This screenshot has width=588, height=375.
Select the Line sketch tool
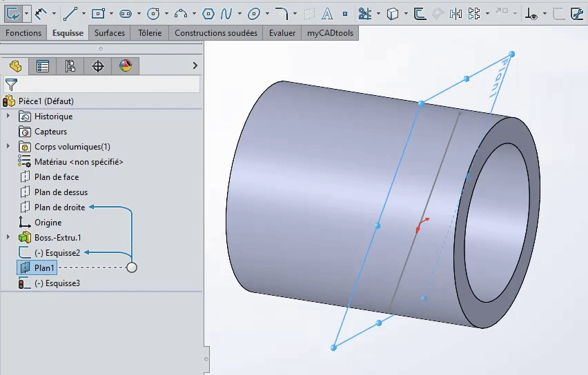pos(70,14)
